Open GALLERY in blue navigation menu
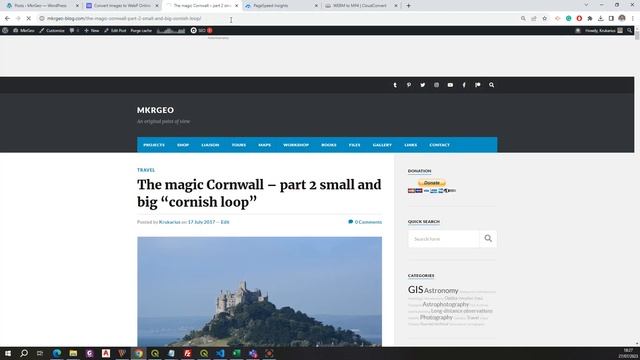The width and height of the screenshot is (640, 360). point(382,145)
